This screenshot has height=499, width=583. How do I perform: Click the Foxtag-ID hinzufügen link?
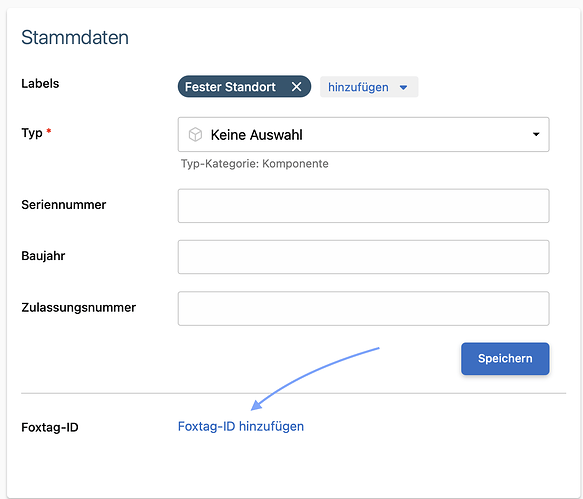point(241,426)
